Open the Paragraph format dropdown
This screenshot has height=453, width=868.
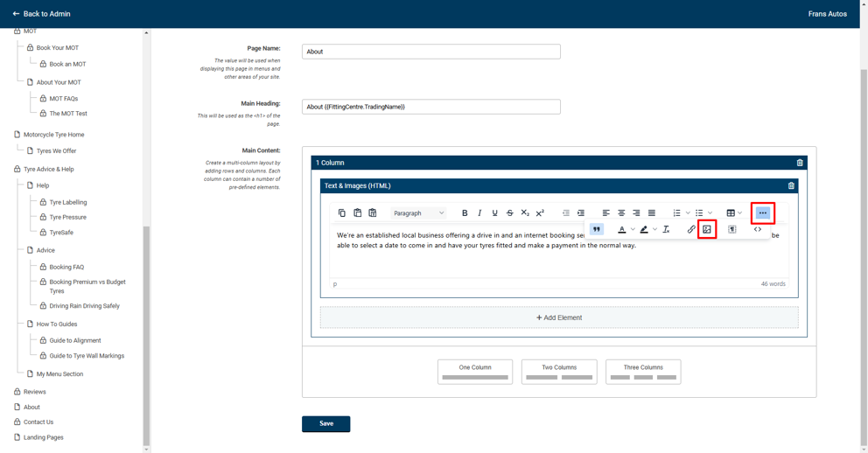tap(418, 213)
